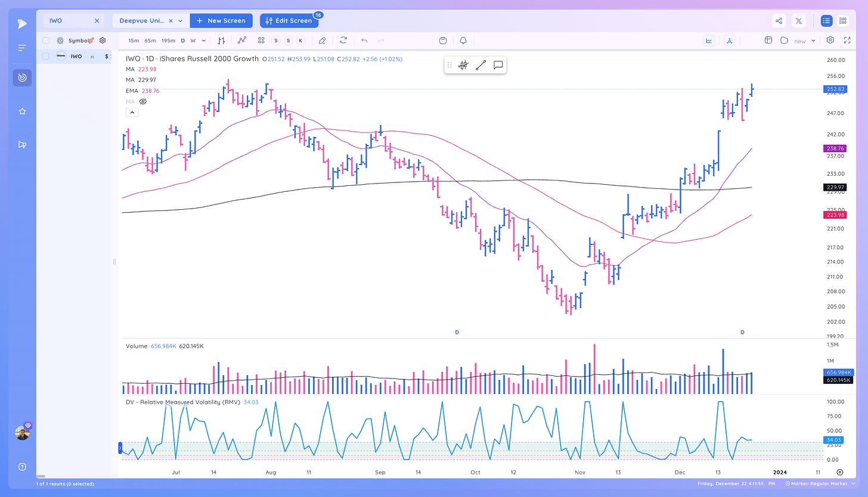Screen dimensions: 868x497
Task: Select the 65m timeframe
Action: tap(150, 41)
